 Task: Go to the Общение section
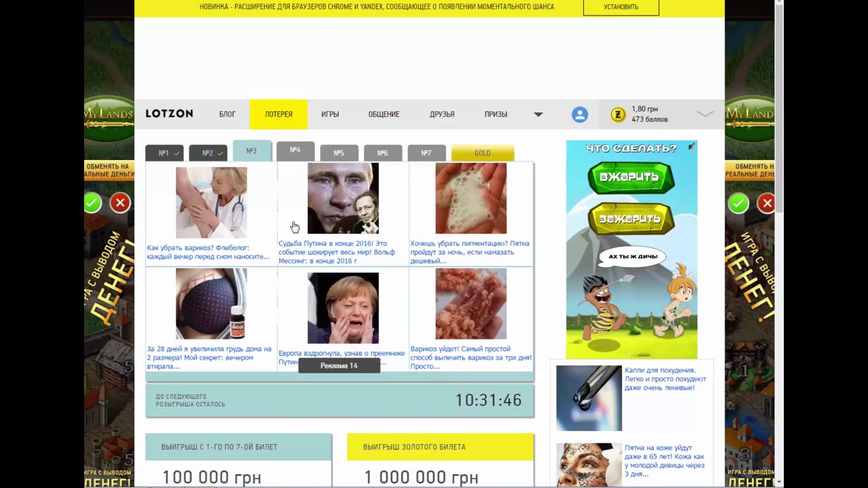click(384, 115)
